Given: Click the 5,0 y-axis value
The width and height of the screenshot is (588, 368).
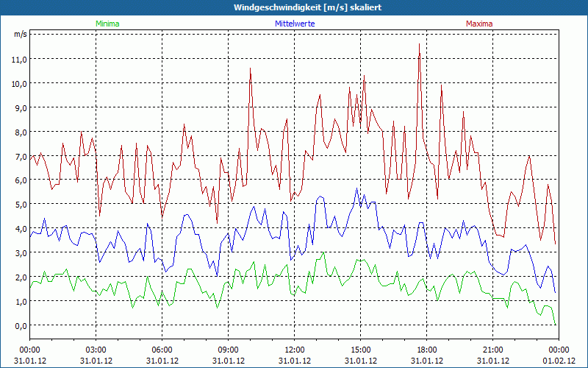Looking at the screenshot, I should tap(21, 205).
